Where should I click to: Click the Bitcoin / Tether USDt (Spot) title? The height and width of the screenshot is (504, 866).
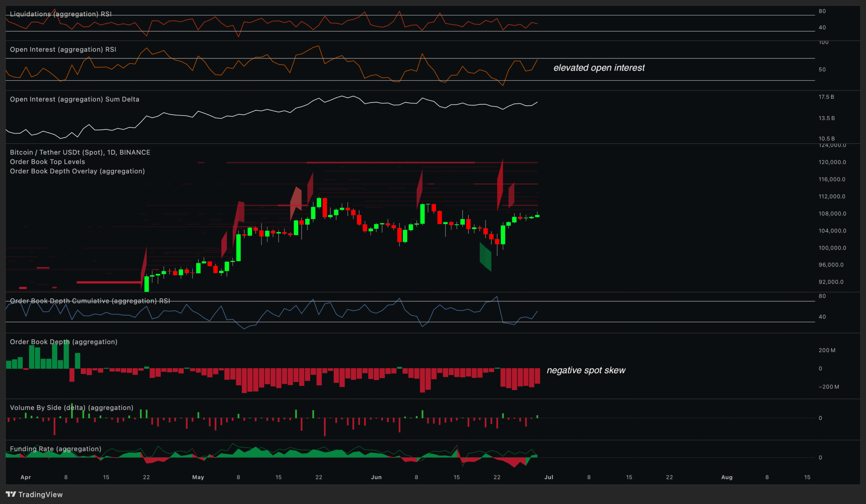pyautogui.click(x=80, y=152)
